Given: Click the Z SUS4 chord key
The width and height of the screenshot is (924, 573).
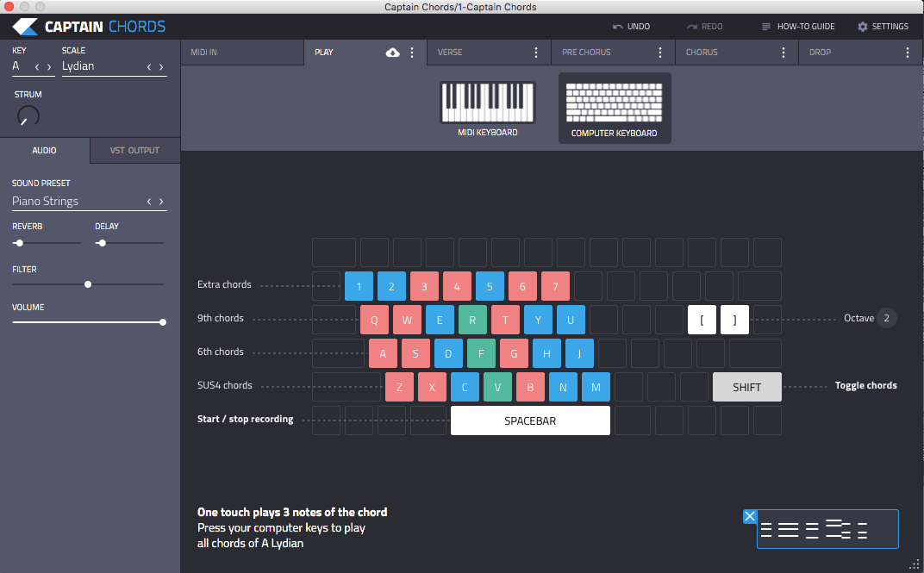Looking at the screenshot, I should tap(400, 388).
